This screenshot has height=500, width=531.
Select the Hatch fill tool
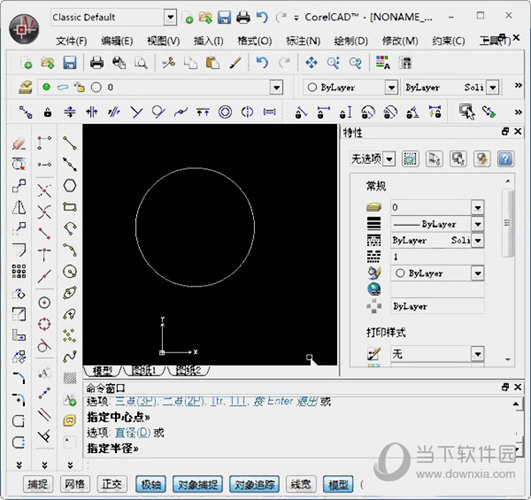[x=70, y=378]
